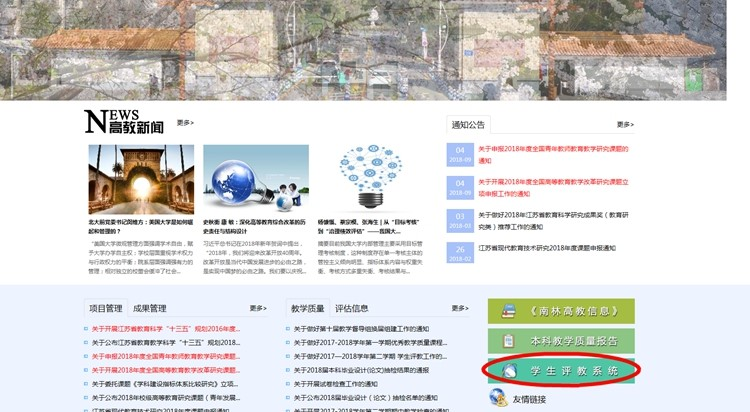
Task: Click 更多> in the 项目管理 panel
Action: click(258, 308)
